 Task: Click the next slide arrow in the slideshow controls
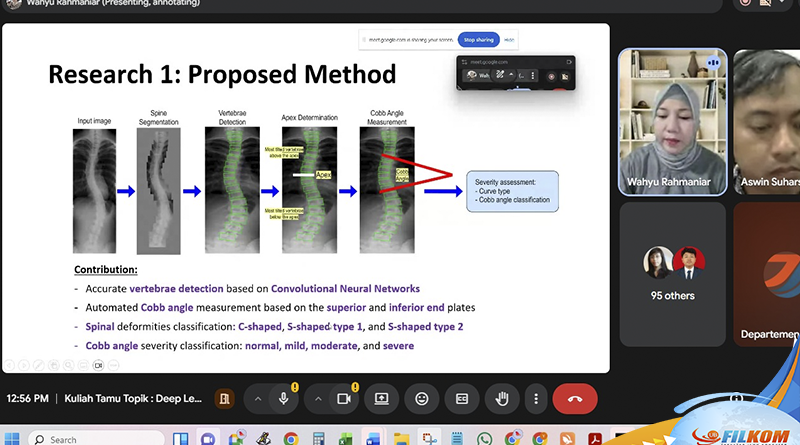tap(23, 365)
